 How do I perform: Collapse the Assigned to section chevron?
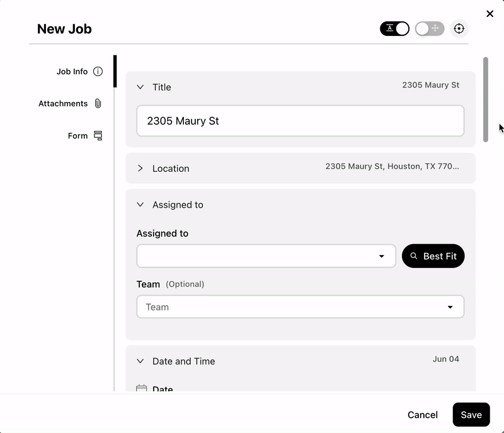(x=140, y=205)
